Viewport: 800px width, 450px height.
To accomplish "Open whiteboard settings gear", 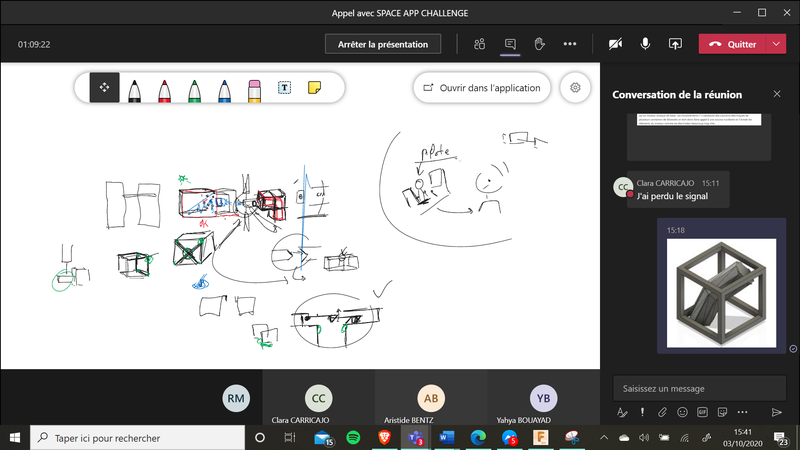I will click(x=575, y=87).
